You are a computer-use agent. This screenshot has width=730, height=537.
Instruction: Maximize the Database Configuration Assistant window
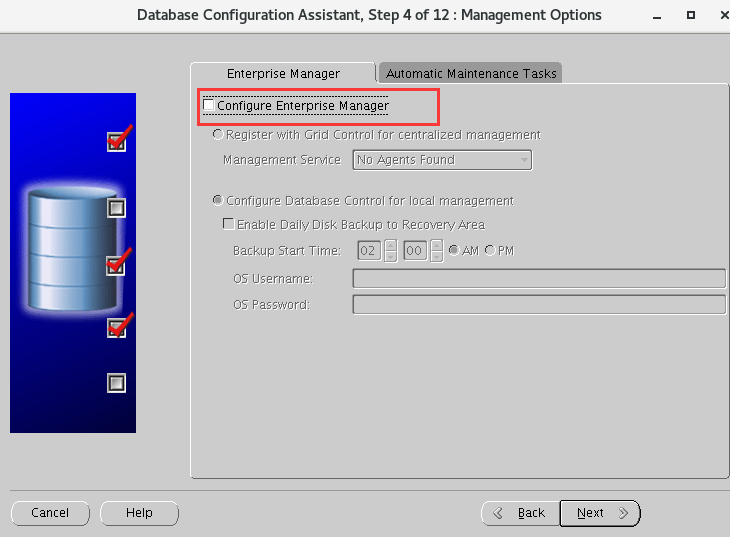(691, 15)
